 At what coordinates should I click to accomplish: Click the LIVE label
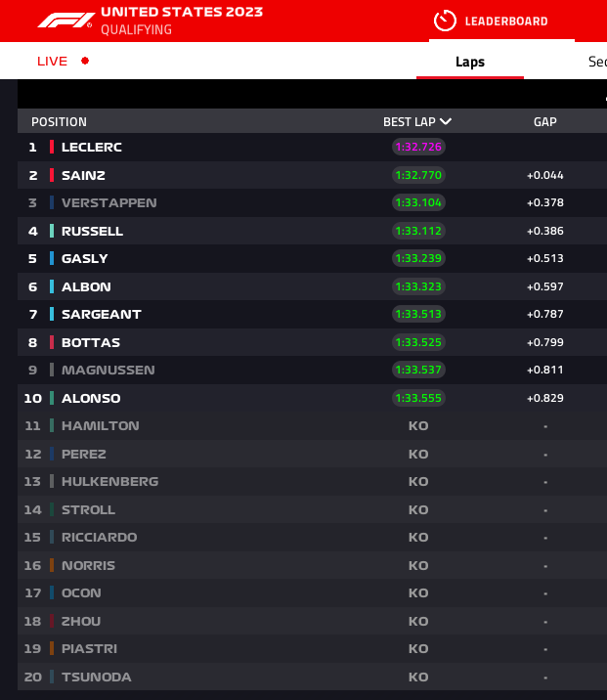point(53,61)
